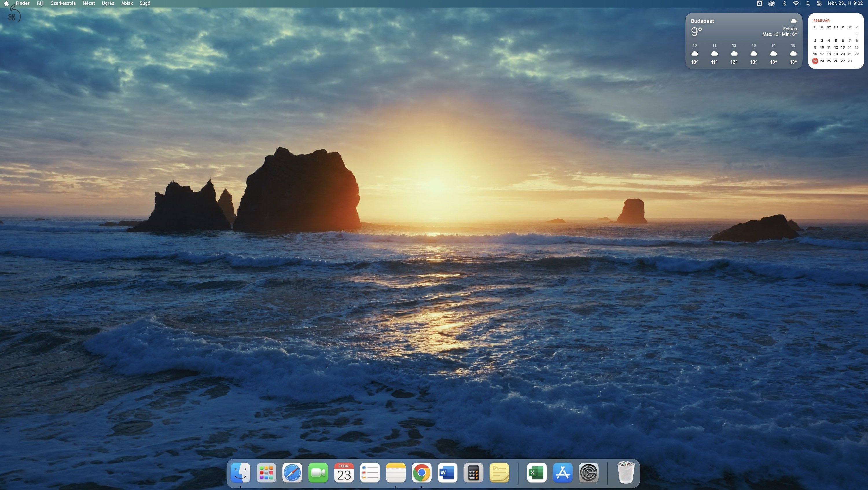Image resolution: width=868 pixels, height=490 pixels.
Task: Open the Stickies app in the Dock
Action: point(500,473)
